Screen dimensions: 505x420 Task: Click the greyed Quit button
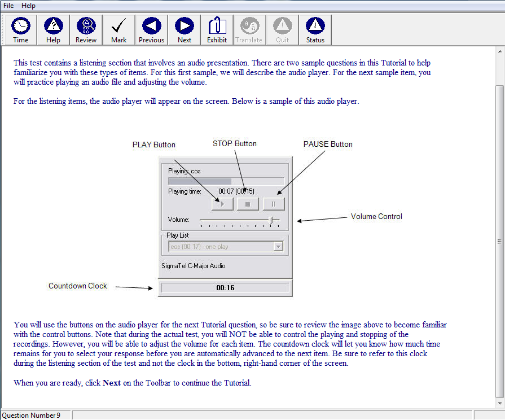pos(282,30)
